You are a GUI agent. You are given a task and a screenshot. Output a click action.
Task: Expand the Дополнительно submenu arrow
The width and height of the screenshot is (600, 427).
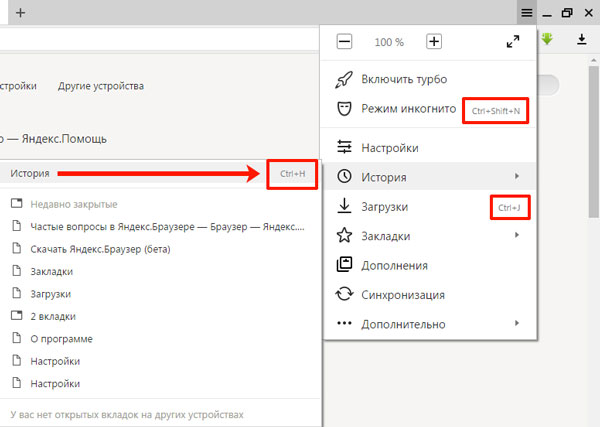[x=517, y=324]
